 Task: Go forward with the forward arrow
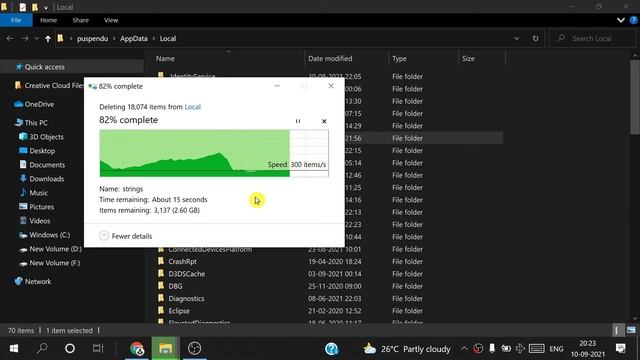(x=24, y=38)
